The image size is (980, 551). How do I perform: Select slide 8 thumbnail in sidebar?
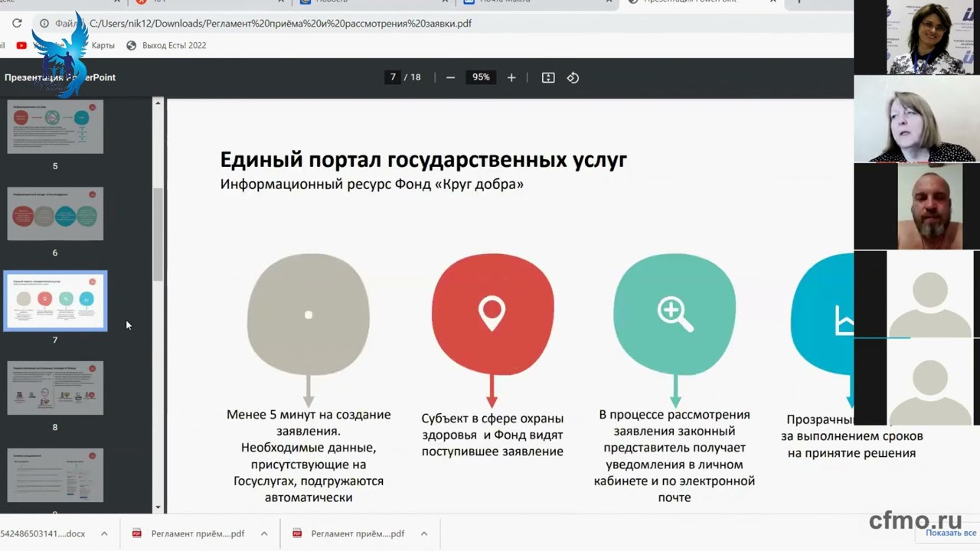coord(55,388)
